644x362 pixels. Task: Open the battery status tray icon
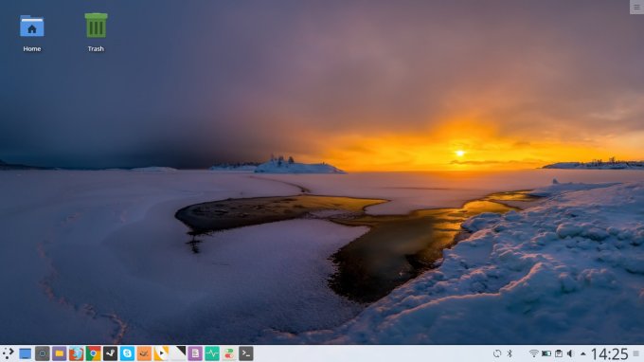[x=546, y=353]
